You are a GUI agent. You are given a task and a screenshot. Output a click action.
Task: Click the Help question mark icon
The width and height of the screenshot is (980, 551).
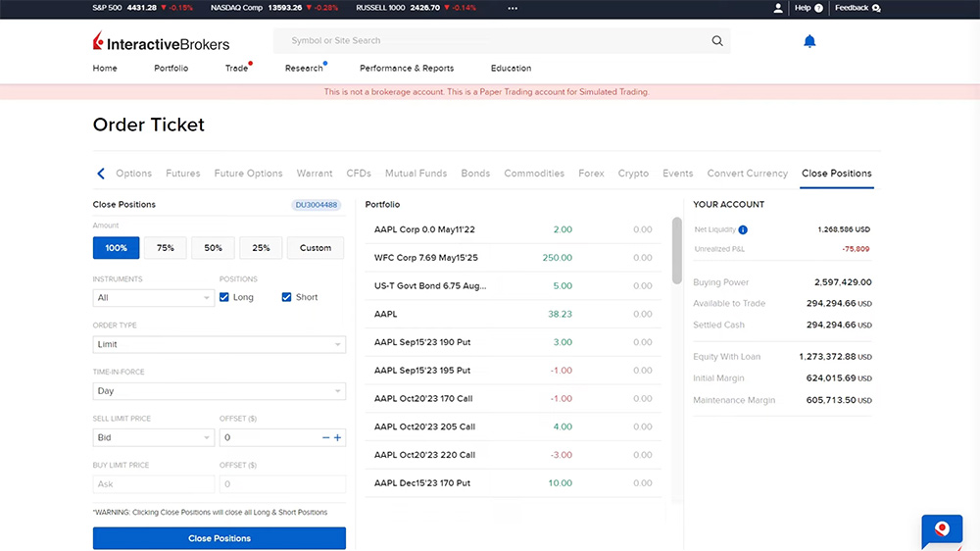coord(818,8)
